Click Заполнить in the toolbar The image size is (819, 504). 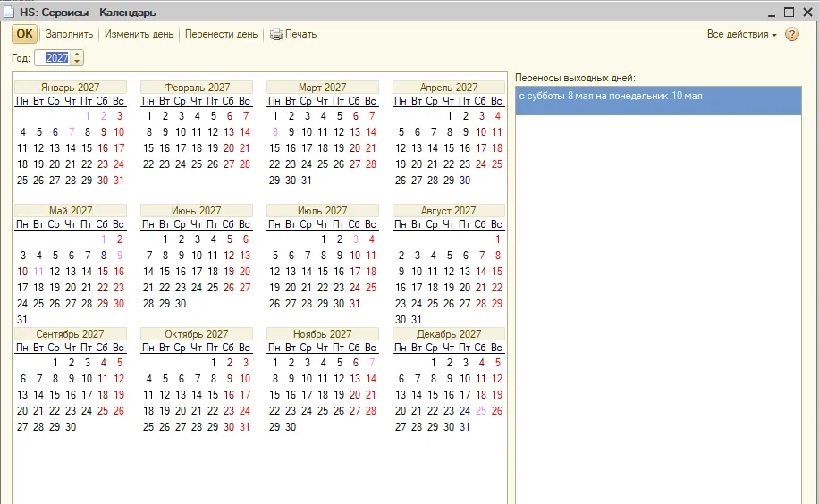(69, 35)
